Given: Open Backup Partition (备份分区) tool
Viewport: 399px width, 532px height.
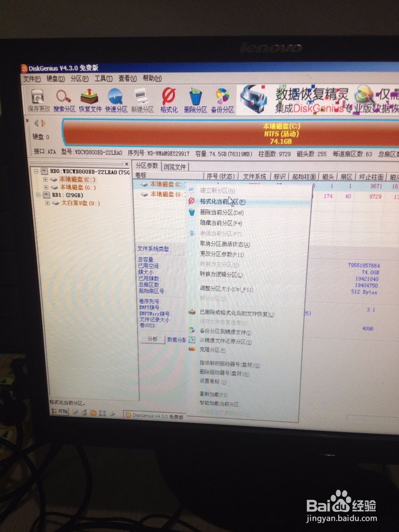Looking at the screenshot, I should point(223,101).
